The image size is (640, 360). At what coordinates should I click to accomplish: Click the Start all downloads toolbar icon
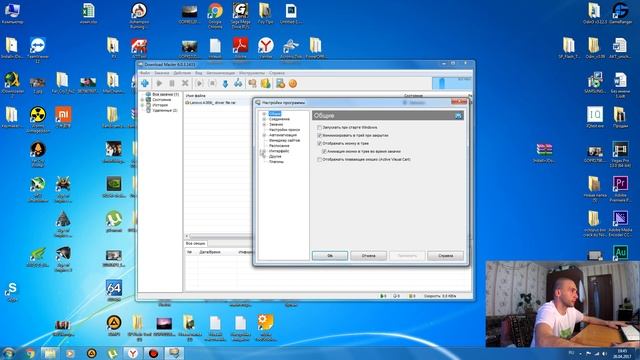click(199, 83)
